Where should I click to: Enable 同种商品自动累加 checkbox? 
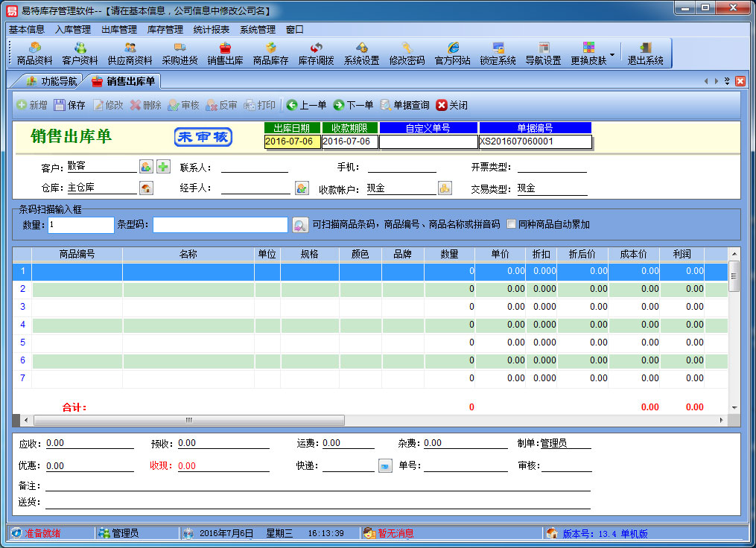[x=512, y=224]
